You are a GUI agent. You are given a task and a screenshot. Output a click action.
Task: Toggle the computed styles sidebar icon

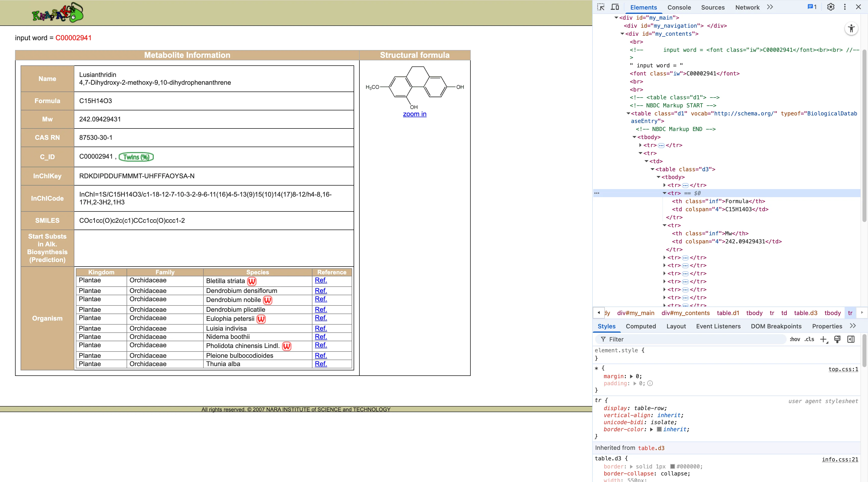point(851,339)
